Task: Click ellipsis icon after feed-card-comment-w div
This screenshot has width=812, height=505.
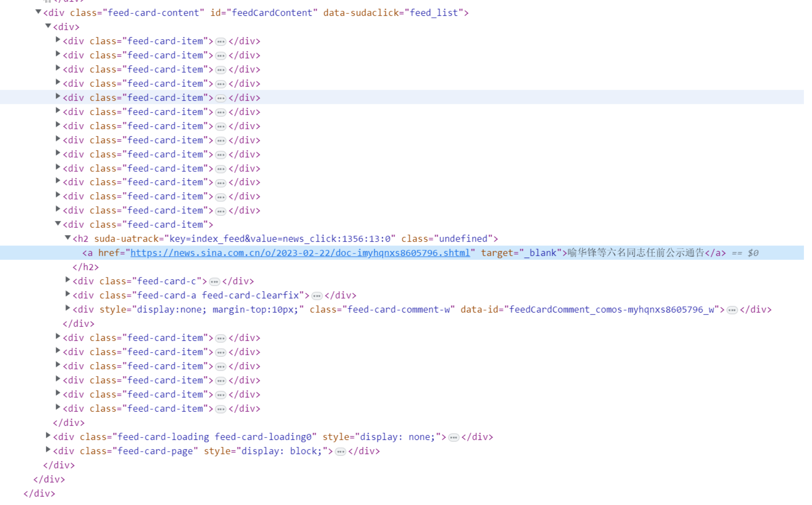Action: (x=732, y=310)
